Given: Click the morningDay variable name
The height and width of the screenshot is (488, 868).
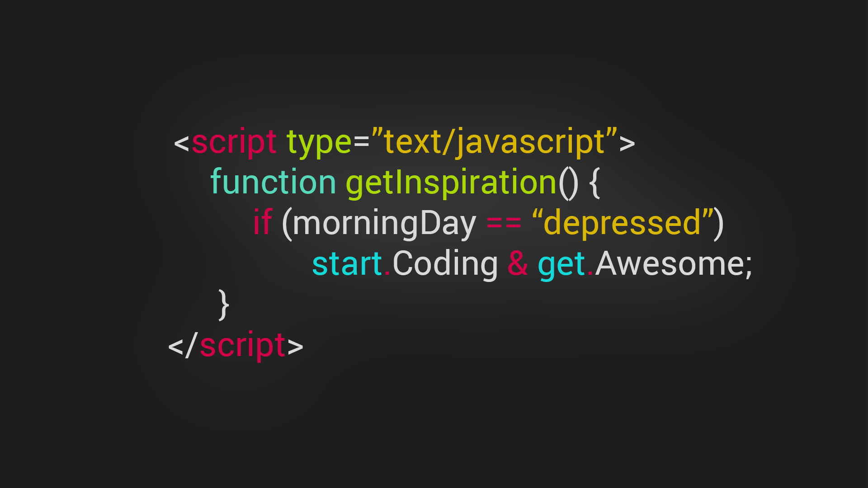Looking at the screenshot, I should (x=387, y=222).
